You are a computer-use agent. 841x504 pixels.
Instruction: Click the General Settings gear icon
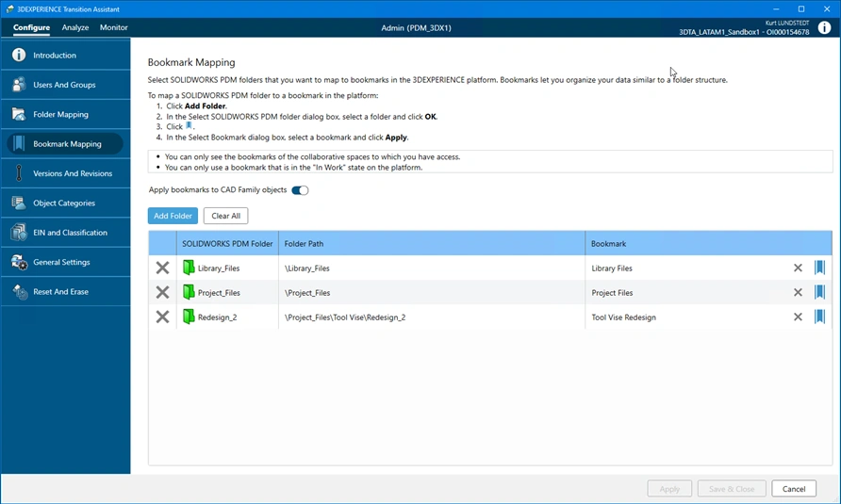pyautogui.click(x=19, y=262)
